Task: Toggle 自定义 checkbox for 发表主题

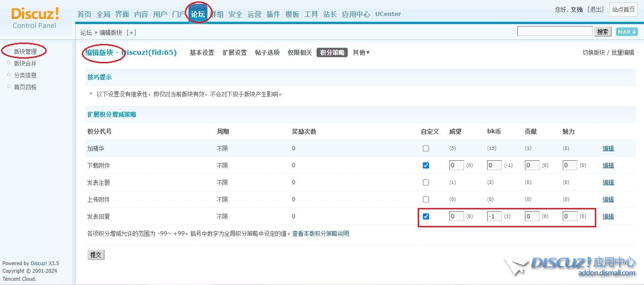Action: (x=426, y=182)
